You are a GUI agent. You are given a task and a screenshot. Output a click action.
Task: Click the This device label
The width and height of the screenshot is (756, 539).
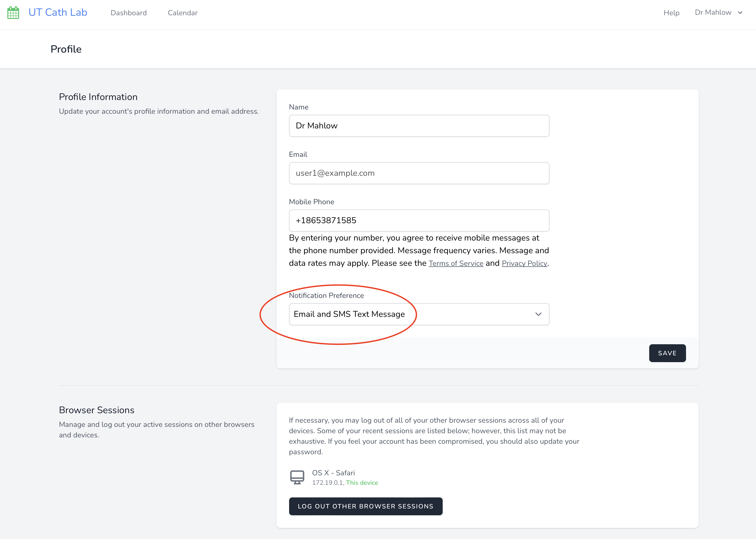(x=362, y=483)
